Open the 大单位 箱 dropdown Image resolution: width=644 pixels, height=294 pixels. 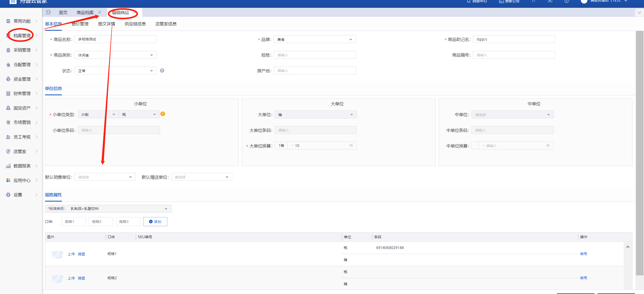pos(315,115)
